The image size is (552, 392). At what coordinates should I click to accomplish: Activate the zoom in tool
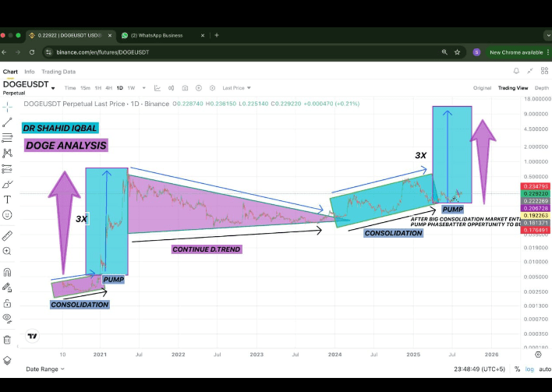(x=7, y=251)
